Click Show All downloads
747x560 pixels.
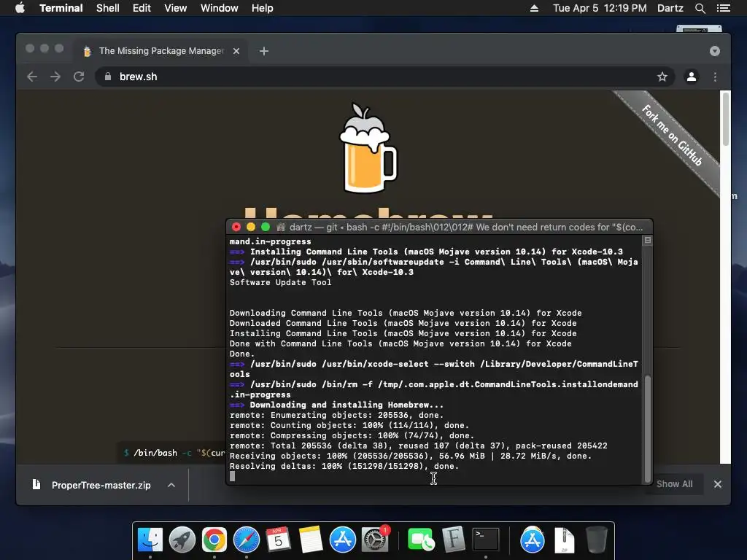click(x=674, y=484)
